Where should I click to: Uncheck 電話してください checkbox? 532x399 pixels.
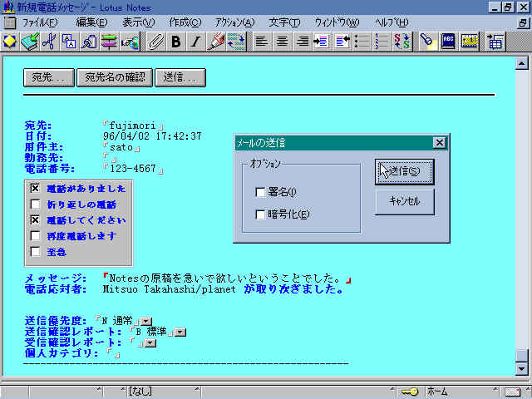(x=35, y=219)
